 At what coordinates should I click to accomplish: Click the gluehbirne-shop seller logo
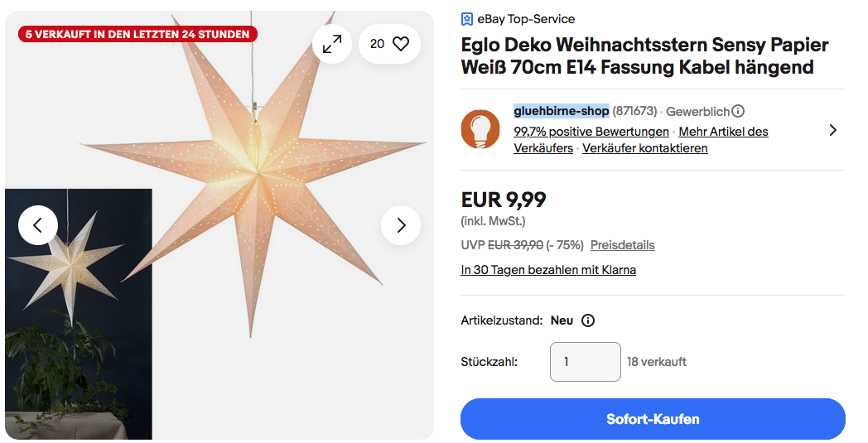[x=480, y=129]
